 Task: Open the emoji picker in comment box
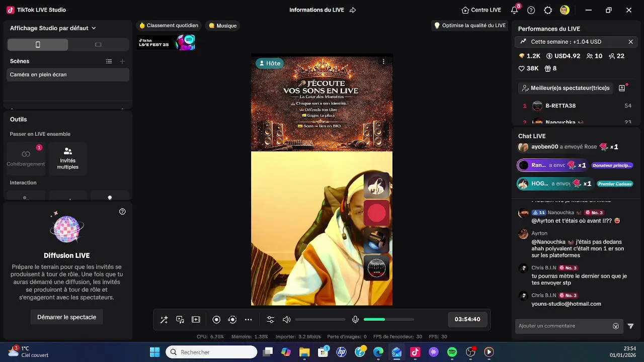pos(616,326)
